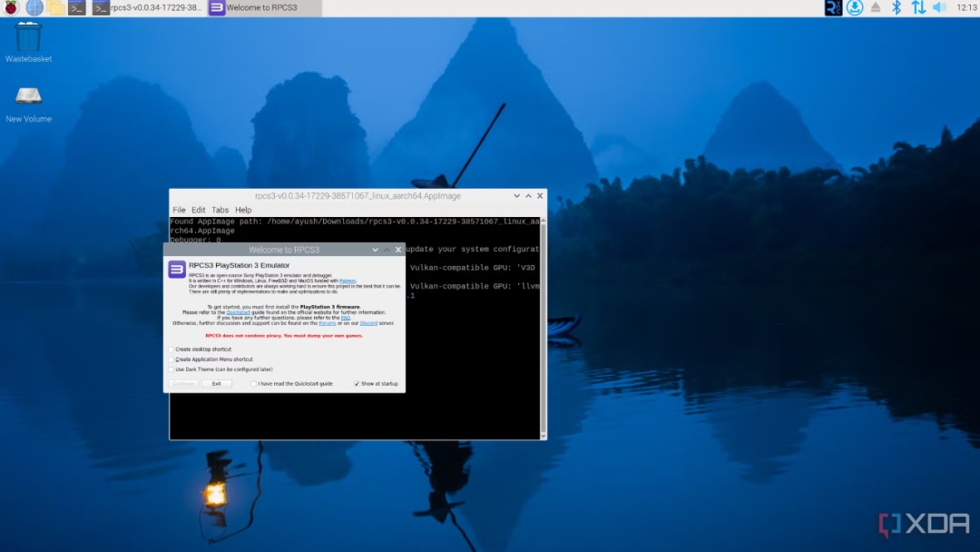This screenshot has width=980, height=552.
Task: Enable the Use Dark Theme option
Action: [x=171, y=370]
